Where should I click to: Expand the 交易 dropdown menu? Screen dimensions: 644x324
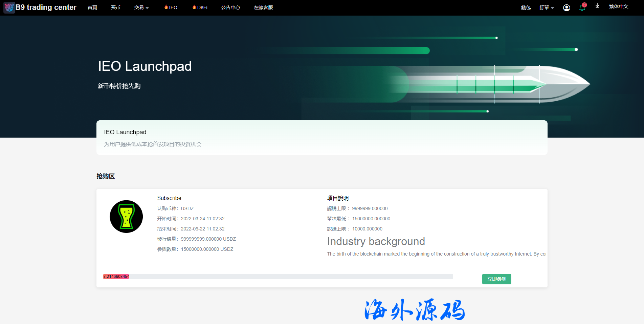click(141, 7)
